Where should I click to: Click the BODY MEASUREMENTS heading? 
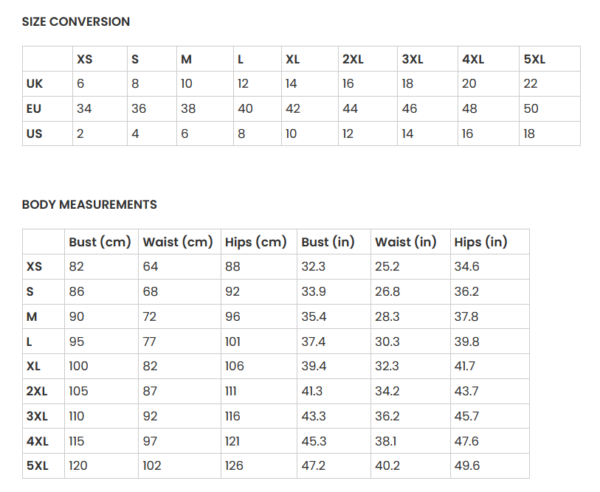[89, 205]
